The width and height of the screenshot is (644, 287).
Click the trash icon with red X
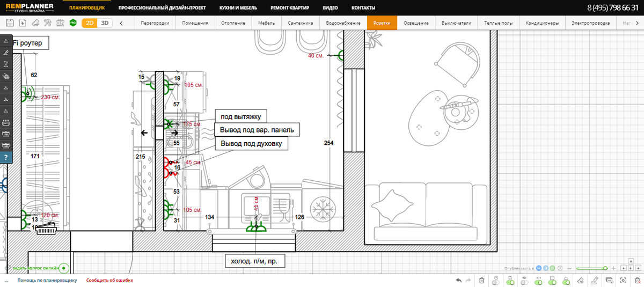pos(637,280)
